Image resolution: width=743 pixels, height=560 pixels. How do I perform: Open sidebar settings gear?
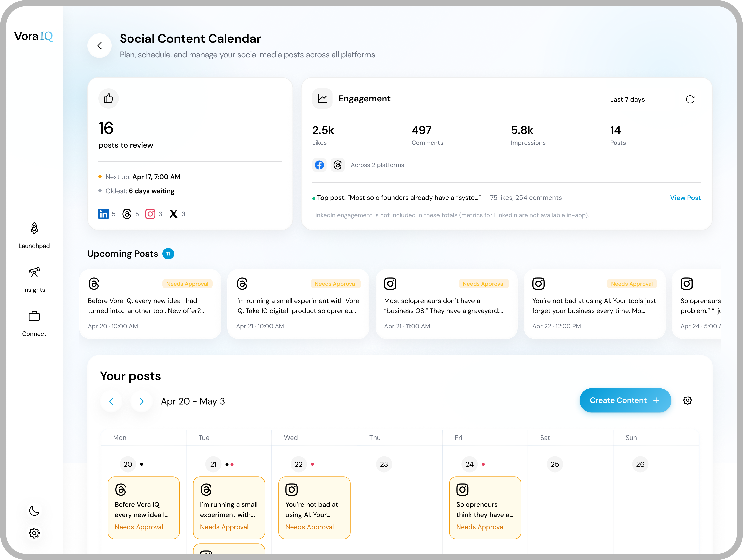(34, 533)
